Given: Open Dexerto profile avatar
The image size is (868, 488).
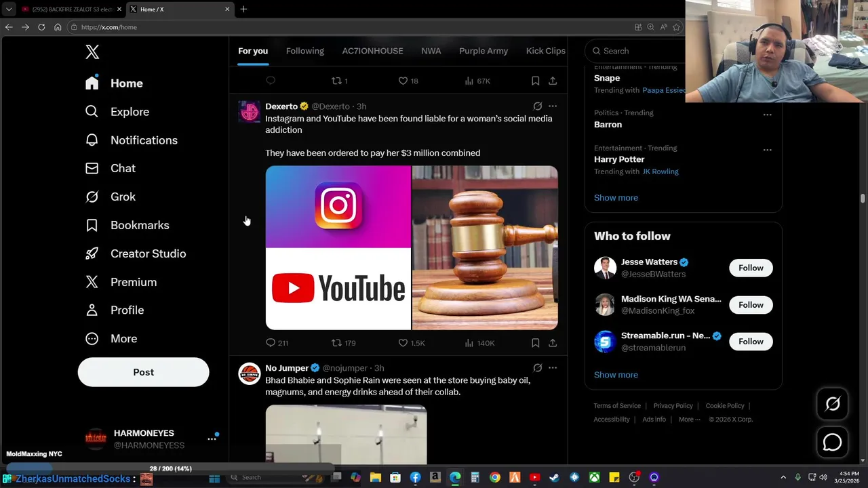Looking at the screenshot, I should pyautogui.click(x=249, y=112).
